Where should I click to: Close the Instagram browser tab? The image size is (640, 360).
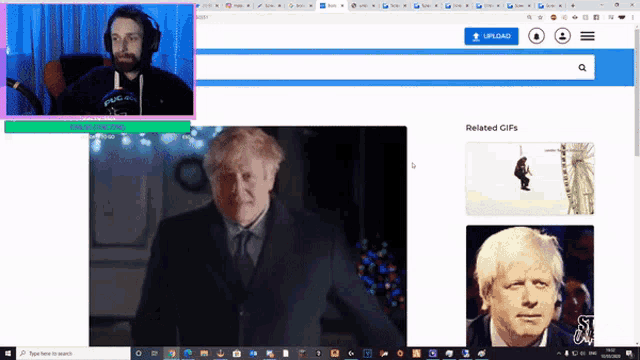click(x=248, y=6)
